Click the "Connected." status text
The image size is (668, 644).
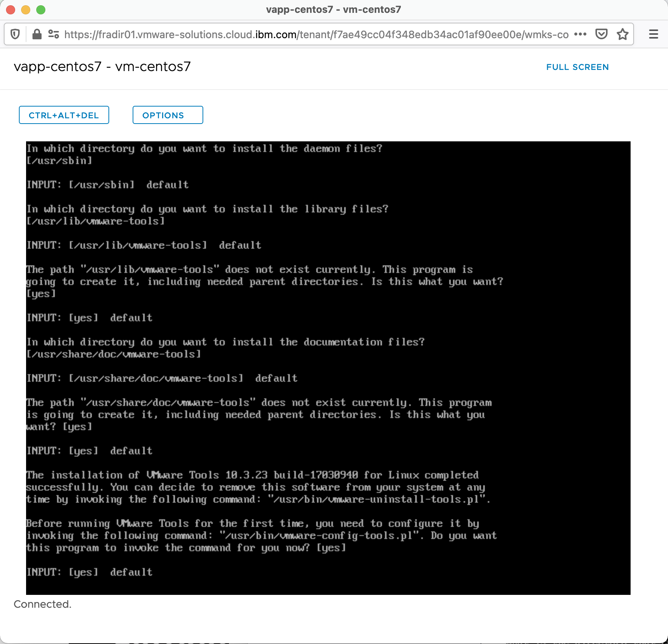point(43,604)
